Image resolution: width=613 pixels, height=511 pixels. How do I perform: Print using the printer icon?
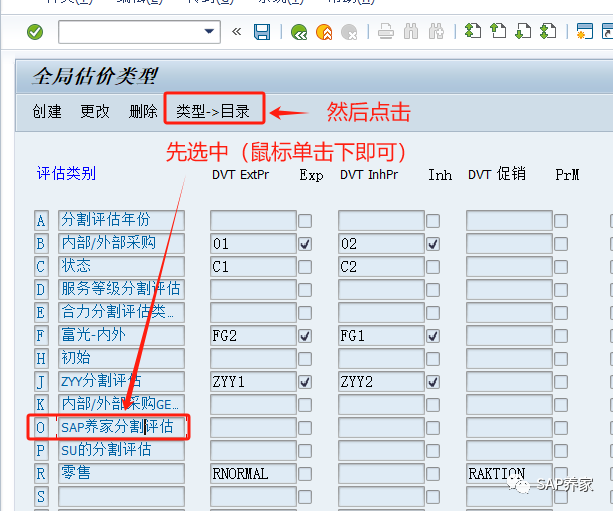[x=386, y=31]
